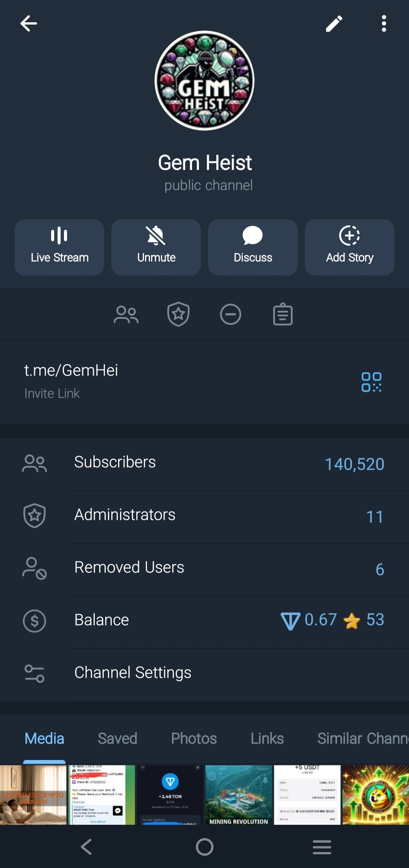Switch to the Saved tab
Image resolution: width=409 pixels, height=868 pixels.
click(x=117, y=738)
